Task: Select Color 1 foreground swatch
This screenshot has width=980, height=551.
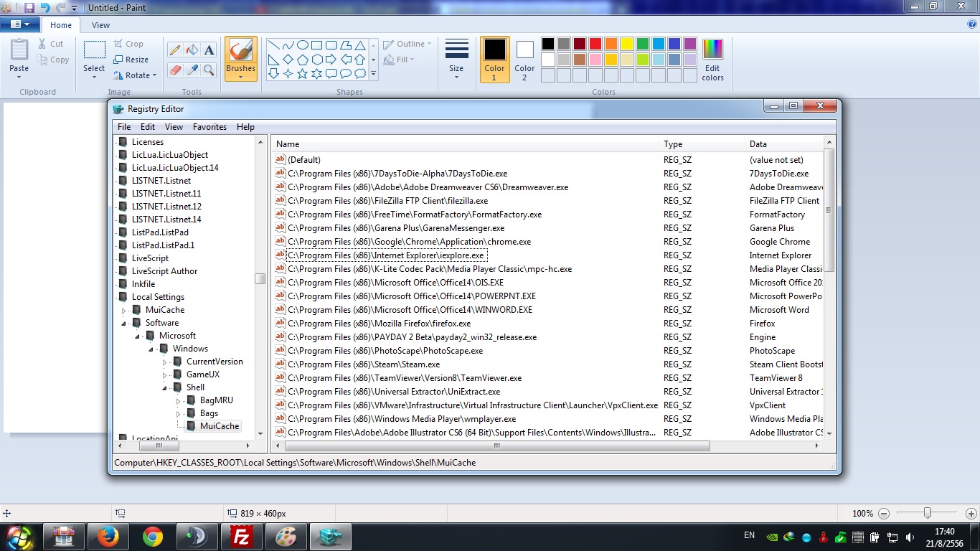Action: coord(494,59)
